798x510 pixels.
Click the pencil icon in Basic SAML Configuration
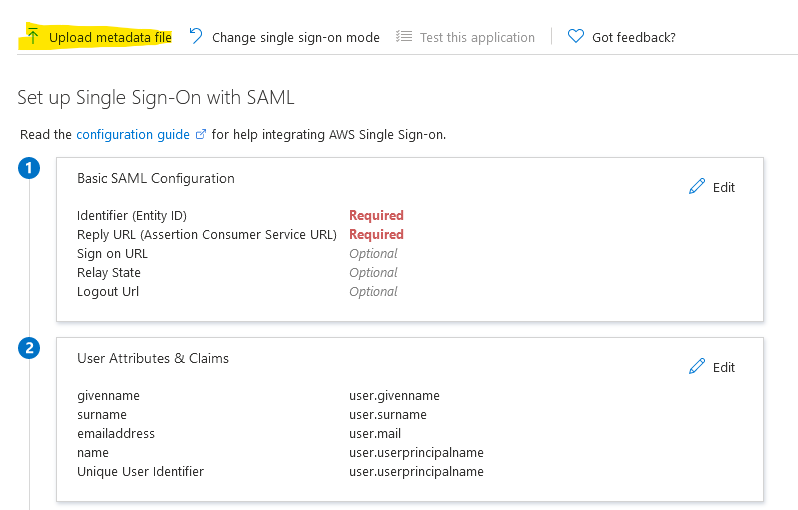coord(697,186)
